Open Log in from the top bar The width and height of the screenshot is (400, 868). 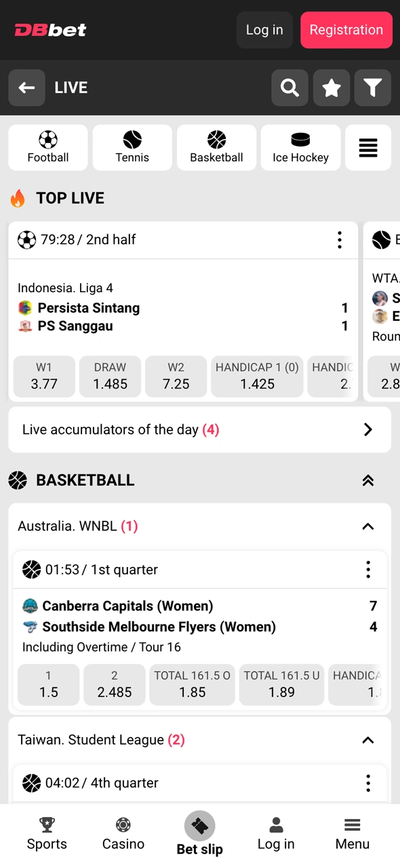264,30
